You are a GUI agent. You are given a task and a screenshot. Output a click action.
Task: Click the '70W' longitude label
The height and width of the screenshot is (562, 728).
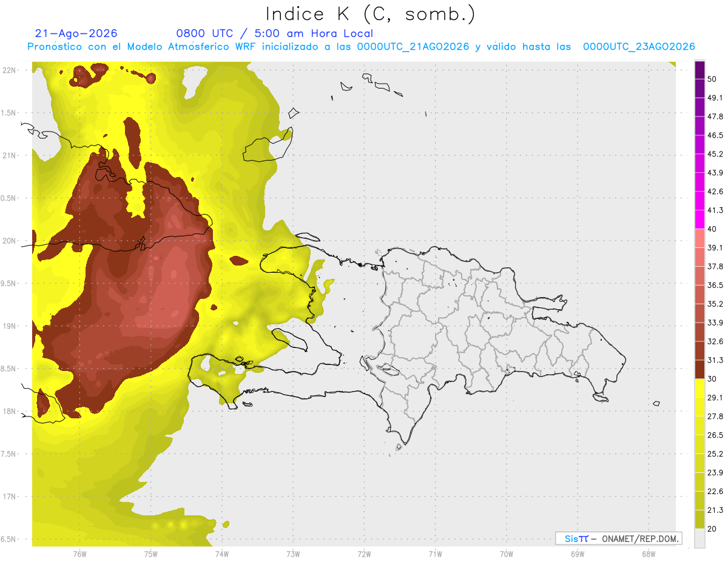click(x=507, y=554)
